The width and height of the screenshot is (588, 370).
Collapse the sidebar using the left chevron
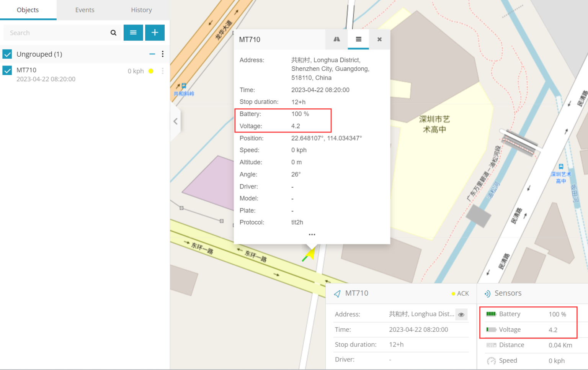[x=175, y=121]
